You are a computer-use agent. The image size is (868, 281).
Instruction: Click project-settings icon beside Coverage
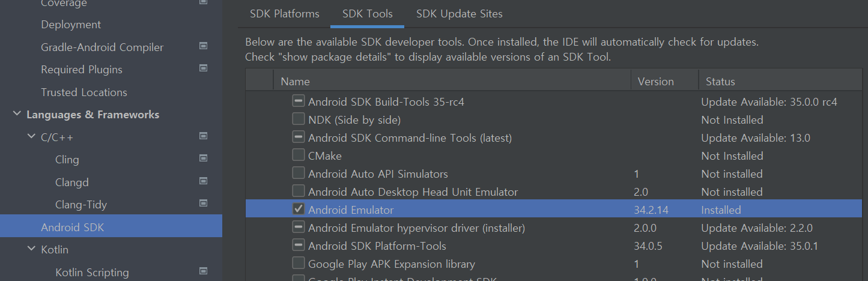(x=203, y=3)
